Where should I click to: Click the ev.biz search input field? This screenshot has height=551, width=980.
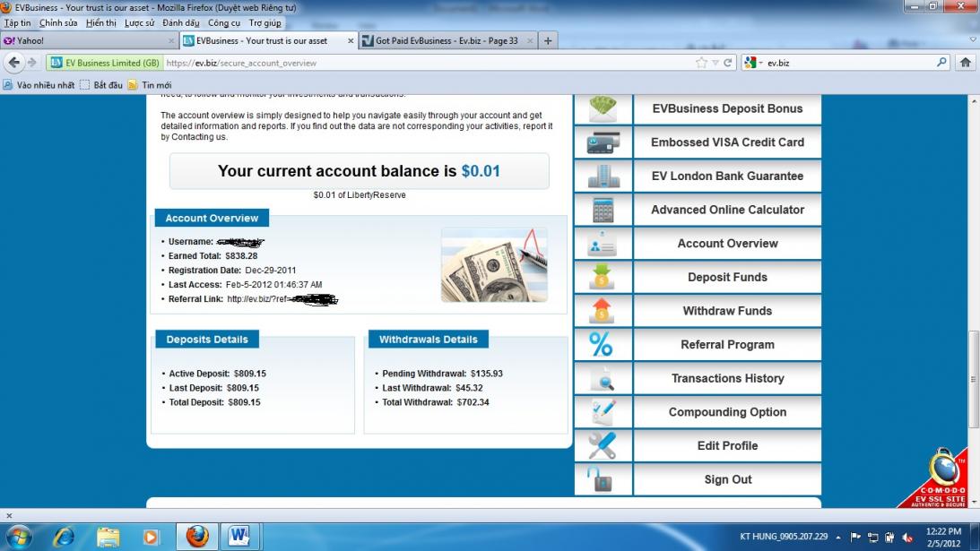(849, 63)
